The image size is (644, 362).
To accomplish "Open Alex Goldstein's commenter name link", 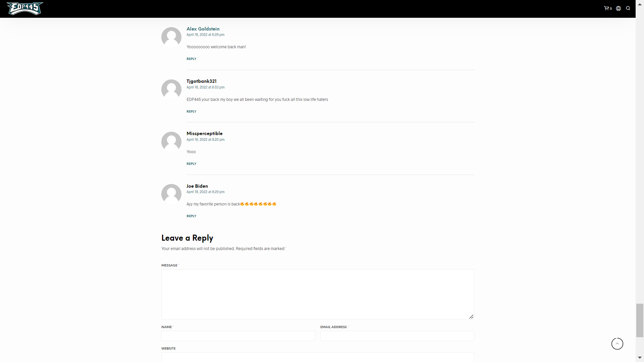I will point(203,29).
